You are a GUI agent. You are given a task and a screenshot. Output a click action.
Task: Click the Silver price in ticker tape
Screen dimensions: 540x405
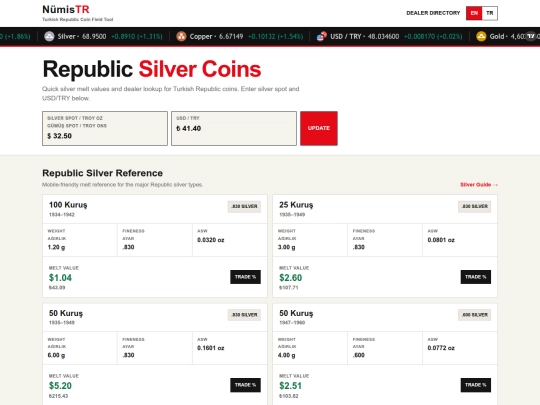[x=94, y=36]
